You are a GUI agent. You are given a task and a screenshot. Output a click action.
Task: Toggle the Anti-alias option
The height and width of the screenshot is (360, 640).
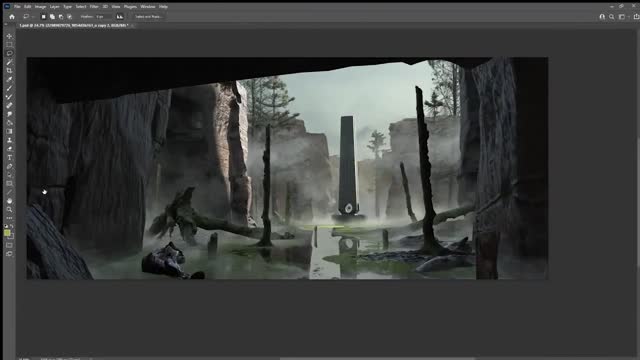(x=120, y=17)
